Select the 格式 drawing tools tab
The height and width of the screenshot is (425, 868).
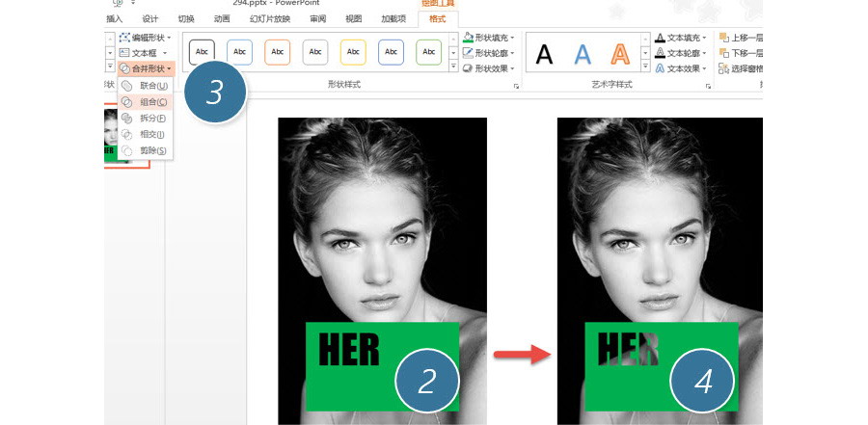pos(437,19)
